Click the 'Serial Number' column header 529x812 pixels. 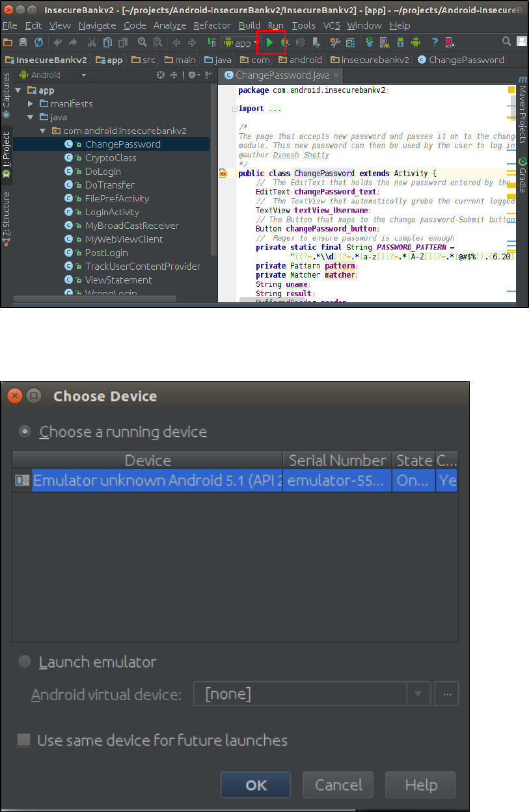pos(337,460)
